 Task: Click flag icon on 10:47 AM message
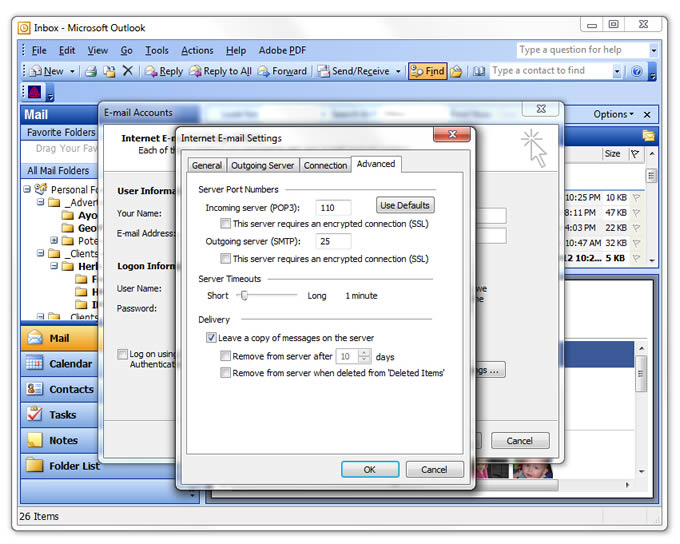[x=636, y=243]
